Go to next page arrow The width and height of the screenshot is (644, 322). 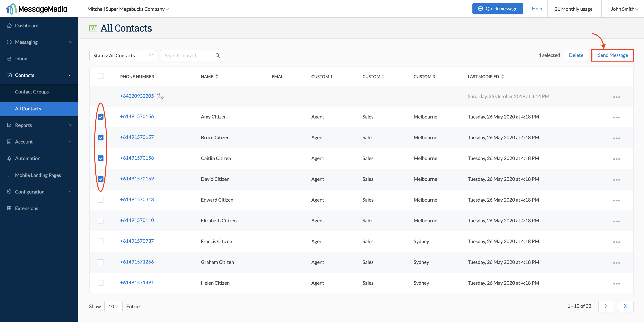pyautogui.click(x=606, y=306)
